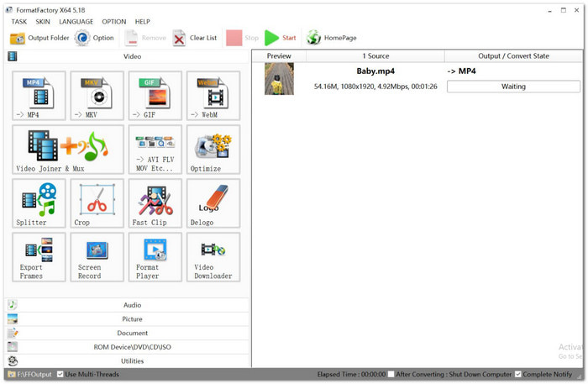Click the Baby.mp4 preview thumbnail
This screenshot has width=588, height=384.
pos(279,79)
